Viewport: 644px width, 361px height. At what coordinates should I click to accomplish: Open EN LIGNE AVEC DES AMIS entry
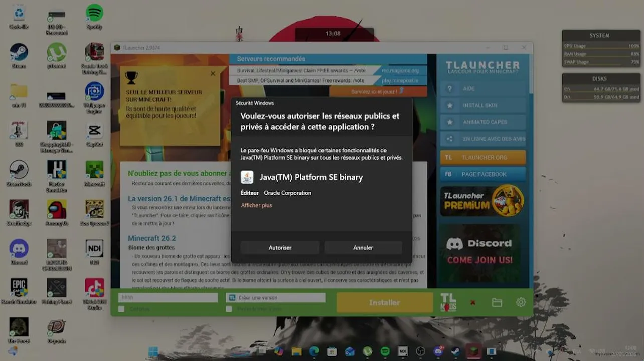tap(483, 139)
